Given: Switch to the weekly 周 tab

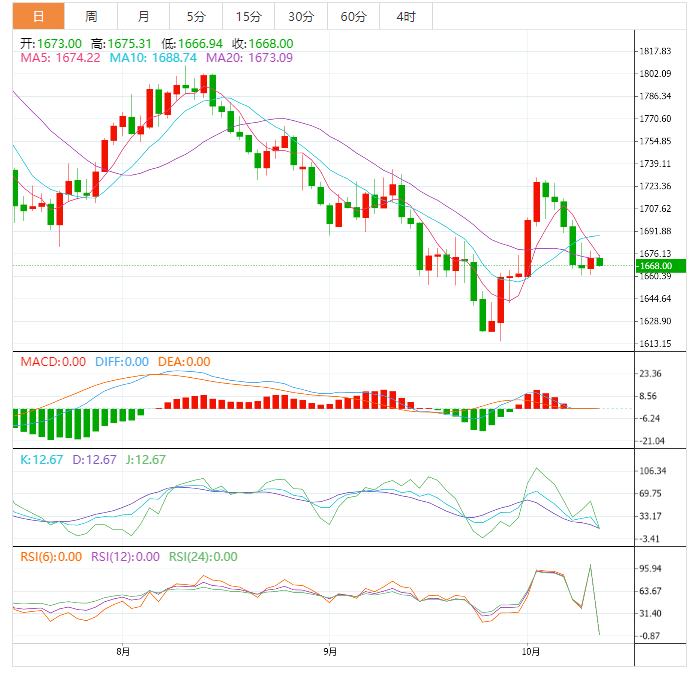Looking at the screenshot, I should [91, 16].
